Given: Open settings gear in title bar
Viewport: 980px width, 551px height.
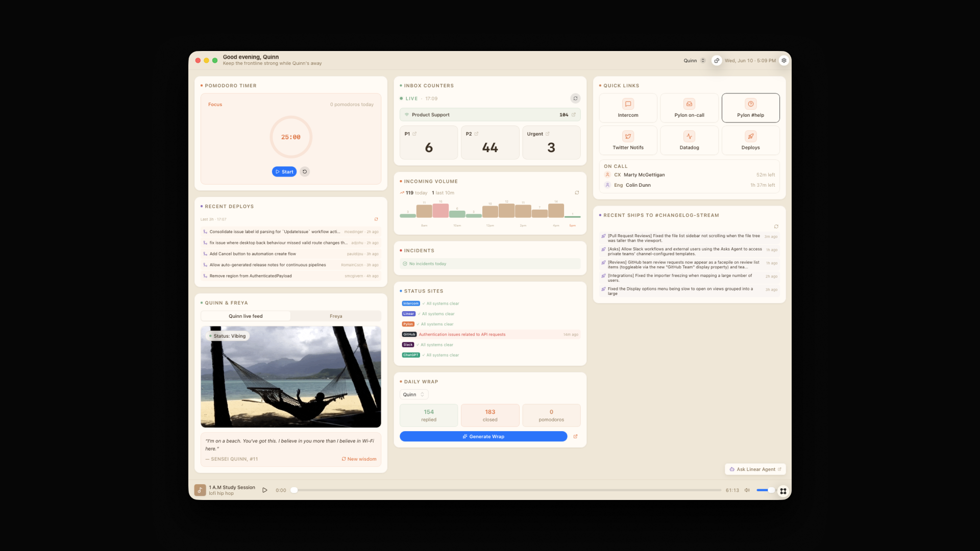Looking at the screenshot, I should 784,61.
